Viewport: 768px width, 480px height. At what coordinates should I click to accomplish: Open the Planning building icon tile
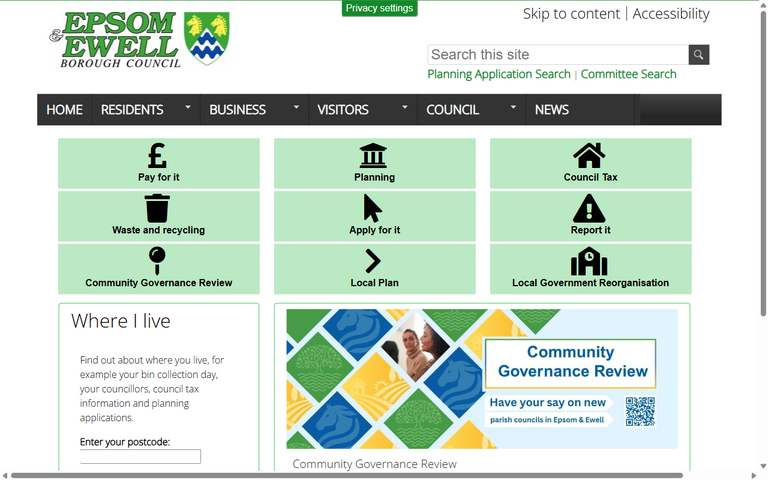(x=373, y=156)
